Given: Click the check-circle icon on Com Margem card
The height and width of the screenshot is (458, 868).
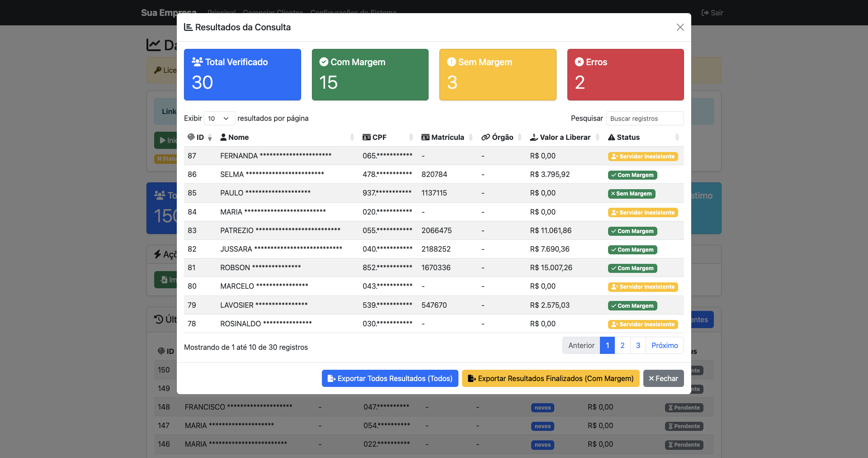Looking at the screenshot, I should (x=324, y=62).
